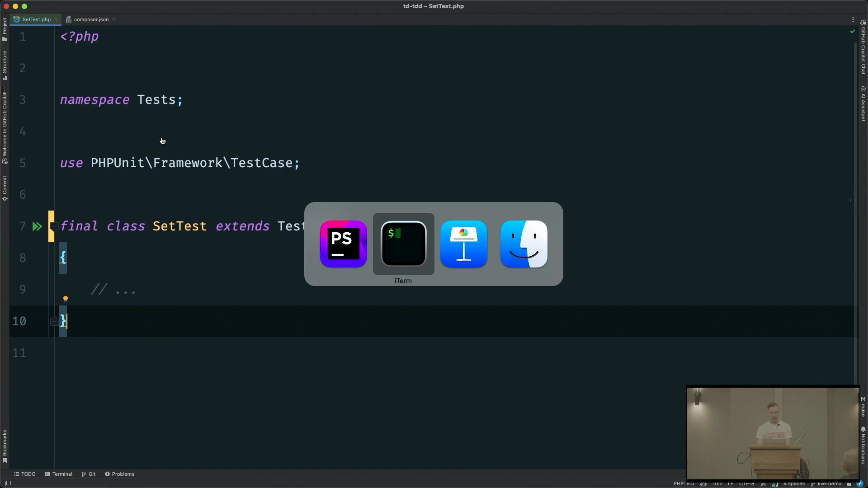Select iTerm in the app switcher
The image size is (868, 488).
click(x=403, y=244)
